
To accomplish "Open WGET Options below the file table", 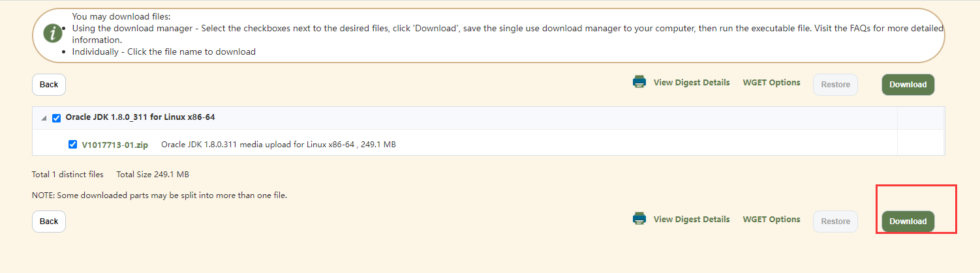I will pos(771,220).
